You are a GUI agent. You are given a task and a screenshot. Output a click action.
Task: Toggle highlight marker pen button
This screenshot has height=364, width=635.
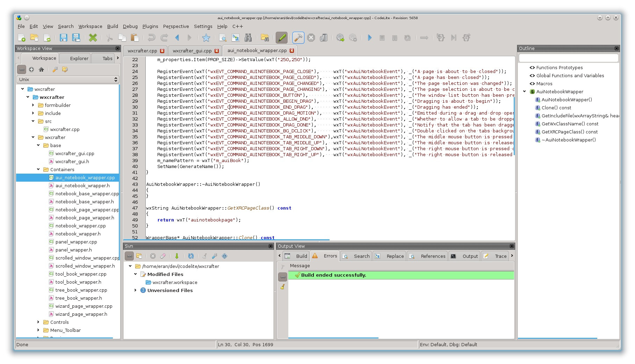coord(281,38)
